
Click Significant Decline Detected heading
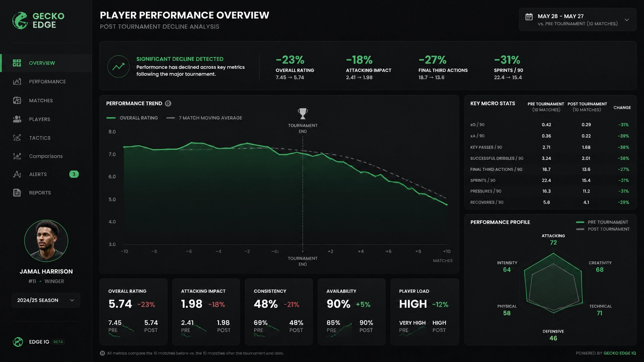coord(180,59)
